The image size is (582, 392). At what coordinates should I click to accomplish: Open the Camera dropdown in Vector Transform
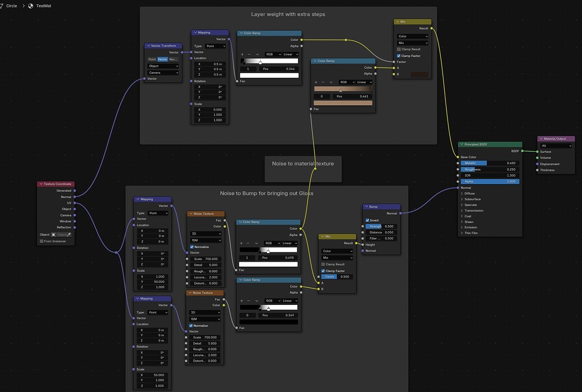163,73
